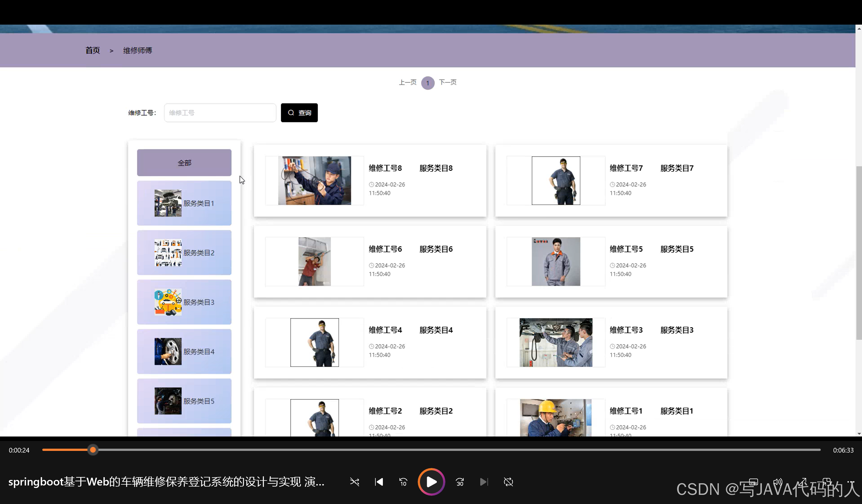Click the scrollbar down arrow

pyautogui.click(x=859, y=433)
